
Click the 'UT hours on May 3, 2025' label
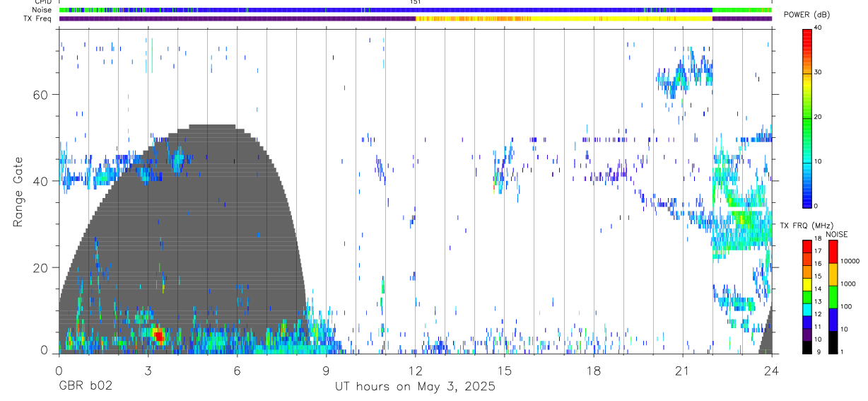[415, 387]
